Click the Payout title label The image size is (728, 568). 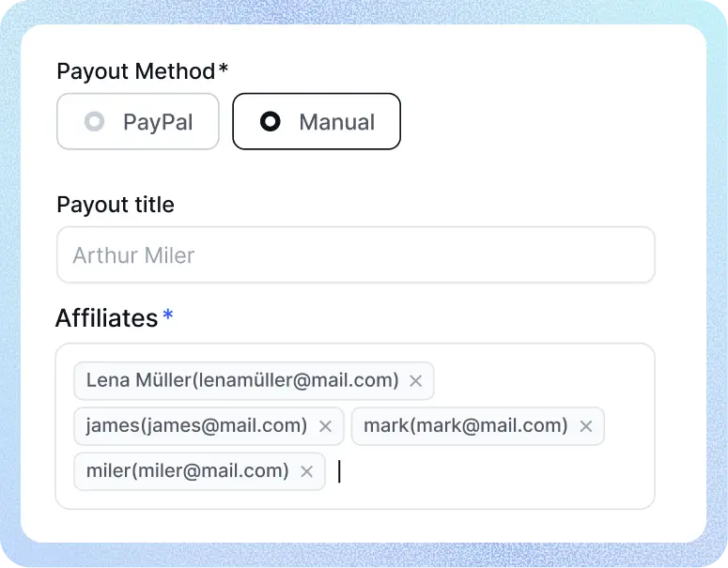point(116,205)
